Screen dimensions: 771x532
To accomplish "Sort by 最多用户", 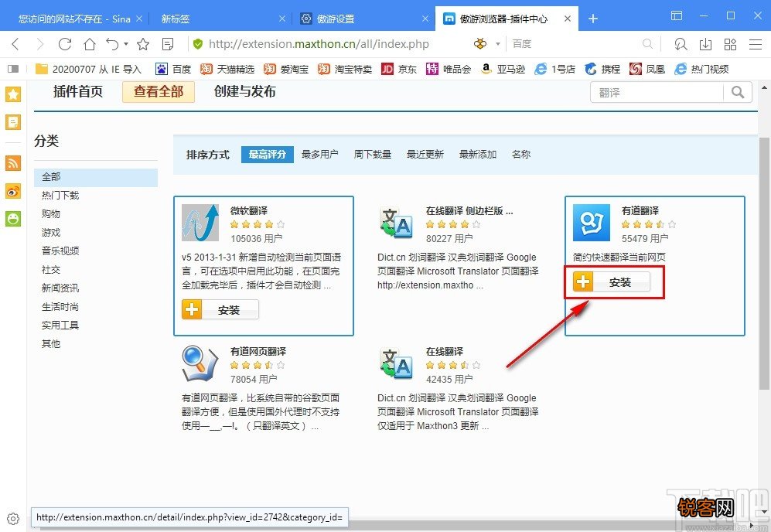I will tap(320, 155).
